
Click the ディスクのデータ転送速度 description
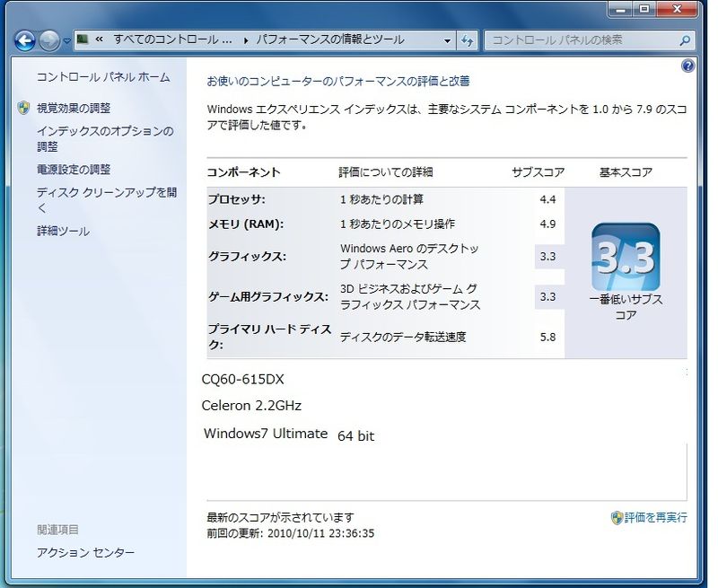coord(403,337)
